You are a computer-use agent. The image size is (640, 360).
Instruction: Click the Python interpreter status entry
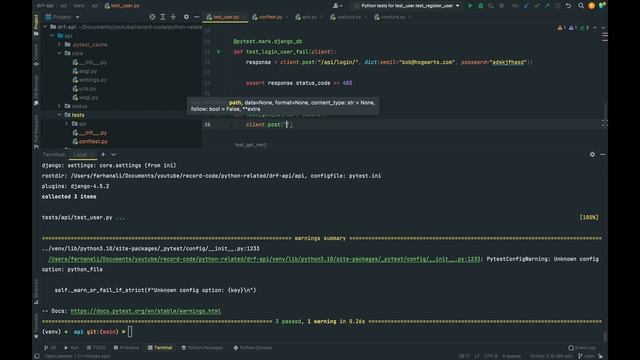coord(552,356)
